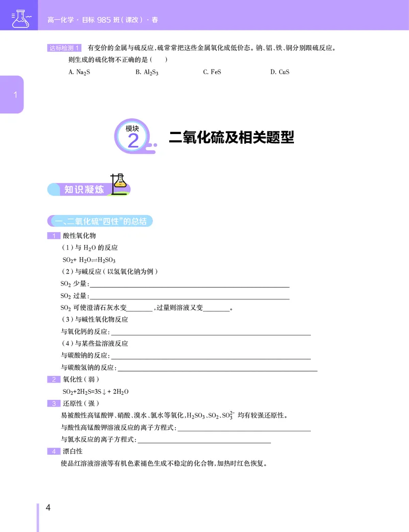Screen dimensions: 409x532
Task: Click the title 二氧化硫及相关题型
Action: point(231,137)
